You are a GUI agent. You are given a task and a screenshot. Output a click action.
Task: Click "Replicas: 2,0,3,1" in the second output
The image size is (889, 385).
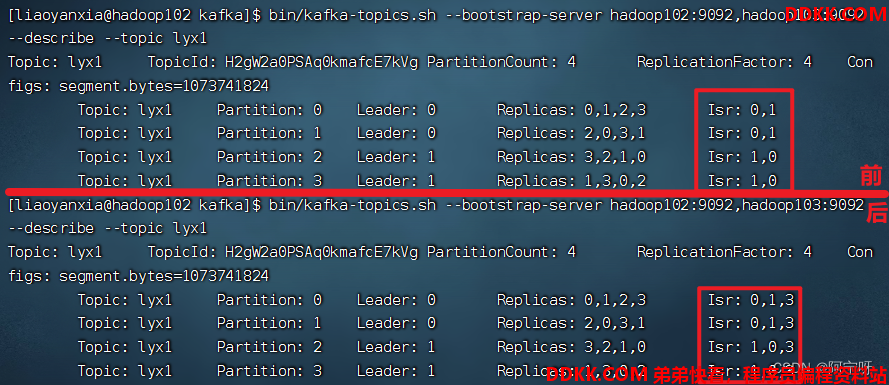click(572, 323)
